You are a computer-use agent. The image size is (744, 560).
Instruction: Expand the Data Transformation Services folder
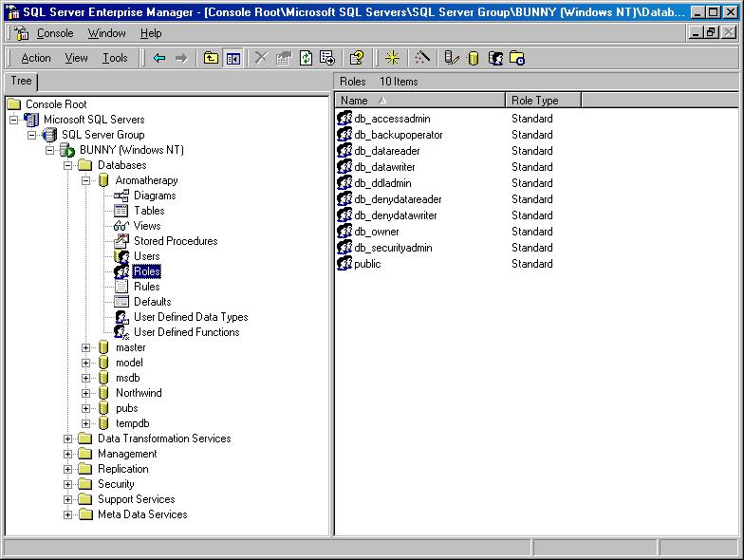click(x=68, y=439)
